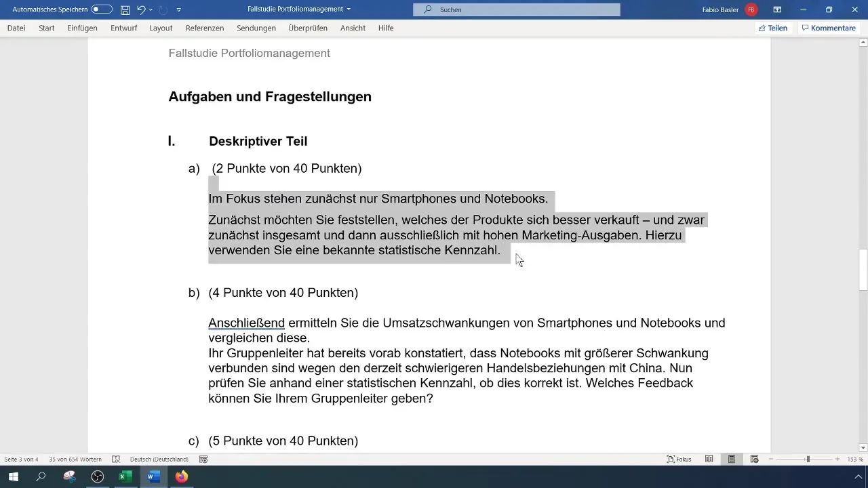This screenshot has width=868, height=488.
Task: Open the undo history dropdown arrow
Action: click(151, 9)
